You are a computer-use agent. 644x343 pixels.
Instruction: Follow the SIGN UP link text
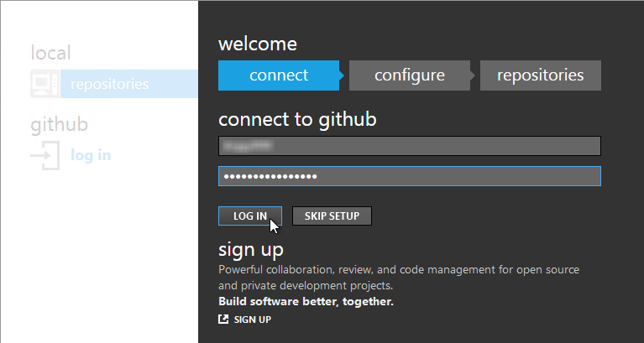(x=252, y=320)
